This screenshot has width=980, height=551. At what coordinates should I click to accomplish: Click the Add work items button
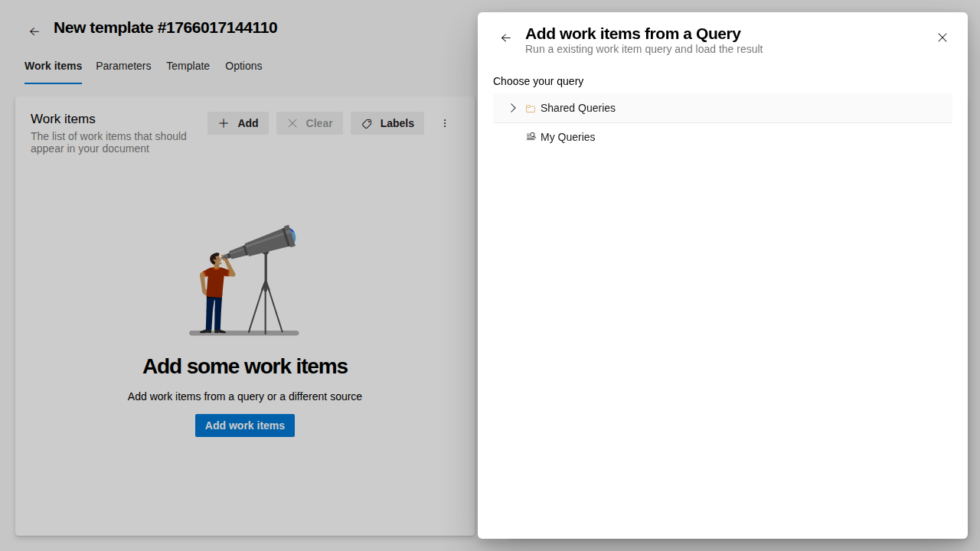(x=244, y=425)
